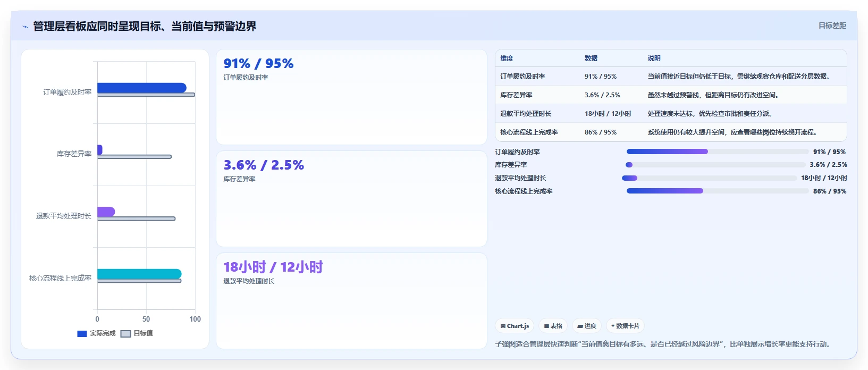Click the table cell 86% / 95%

601,132
